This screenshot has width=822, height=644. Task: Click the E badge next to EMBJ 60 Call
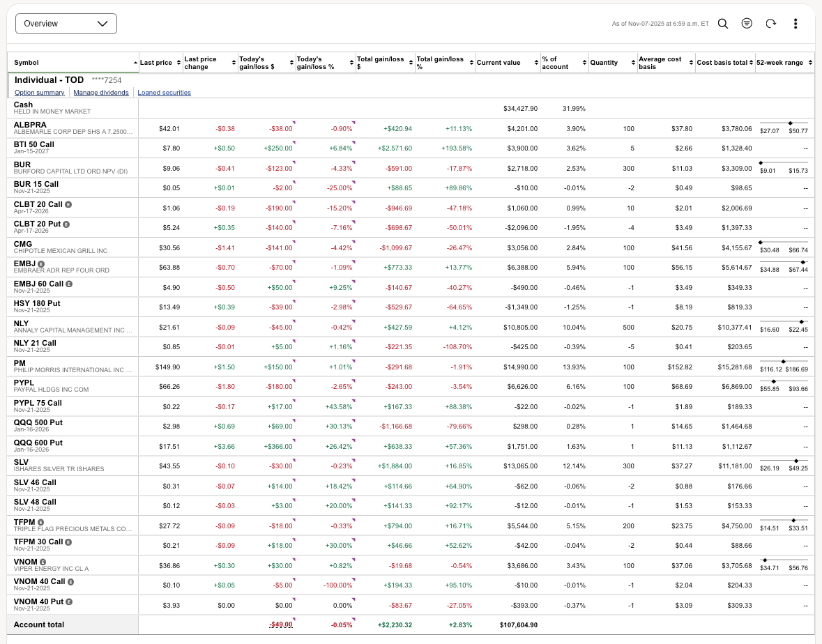click(x=69, y=284)
